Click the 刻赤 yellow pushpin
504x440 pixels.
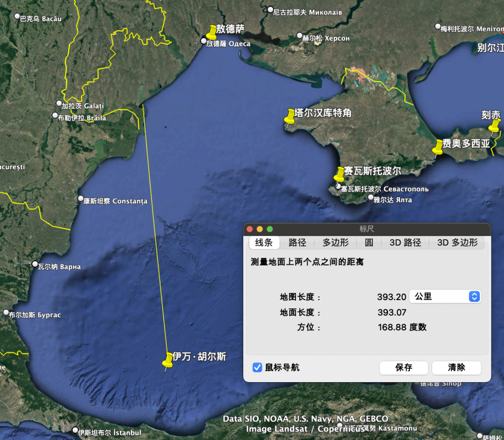pos(494,127)
